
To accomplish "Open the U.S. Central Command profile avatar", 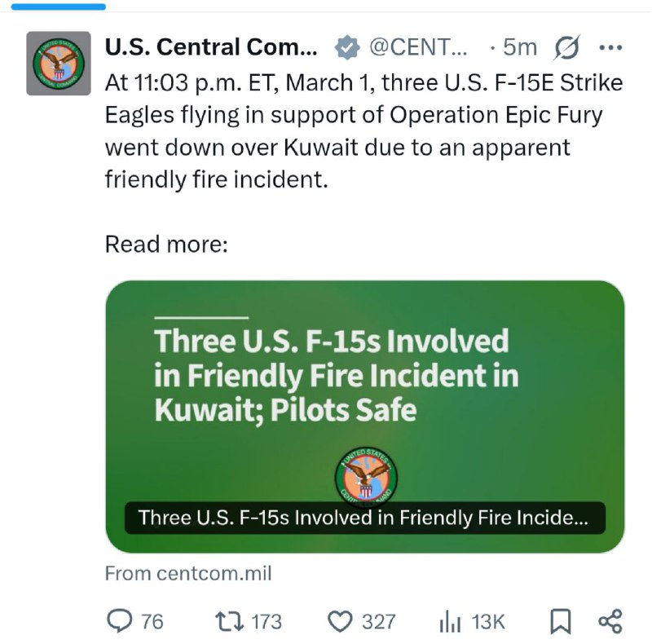I will coord(59,64).
